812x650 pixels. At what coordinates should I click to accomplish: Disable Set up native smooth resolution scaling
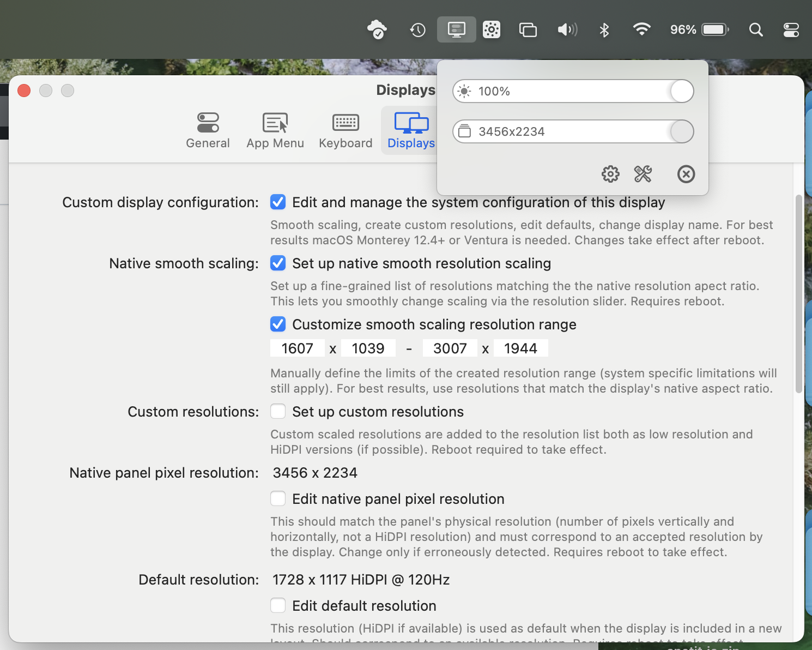[278, 263]
